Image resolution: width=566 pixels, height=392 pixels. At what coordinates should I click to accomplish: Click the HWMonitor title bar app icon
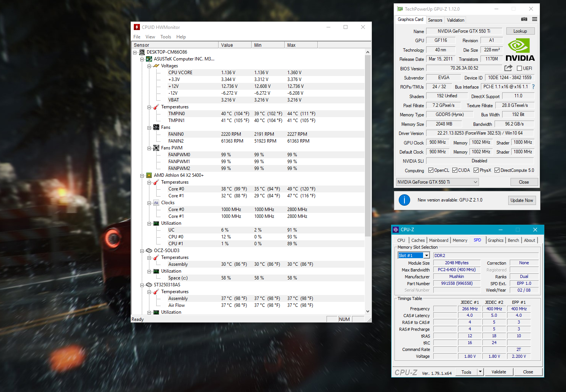click(x=137, y=27)
